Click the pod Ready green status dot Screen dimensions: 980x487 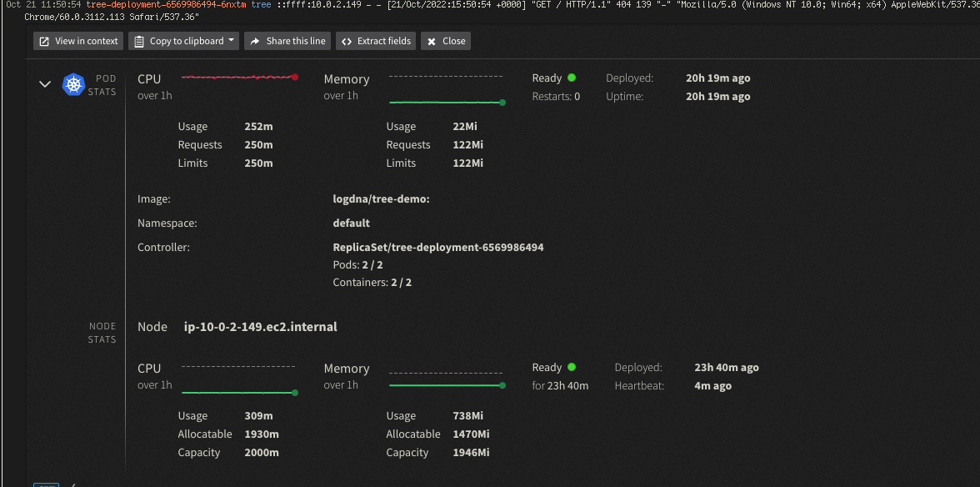pos(572,78)
